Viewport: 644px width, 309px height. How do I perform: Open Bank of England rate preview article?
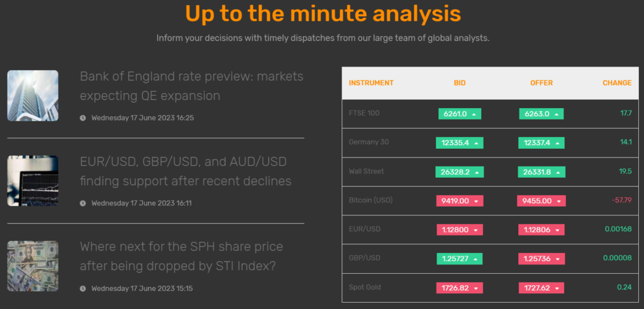(191, 86)
